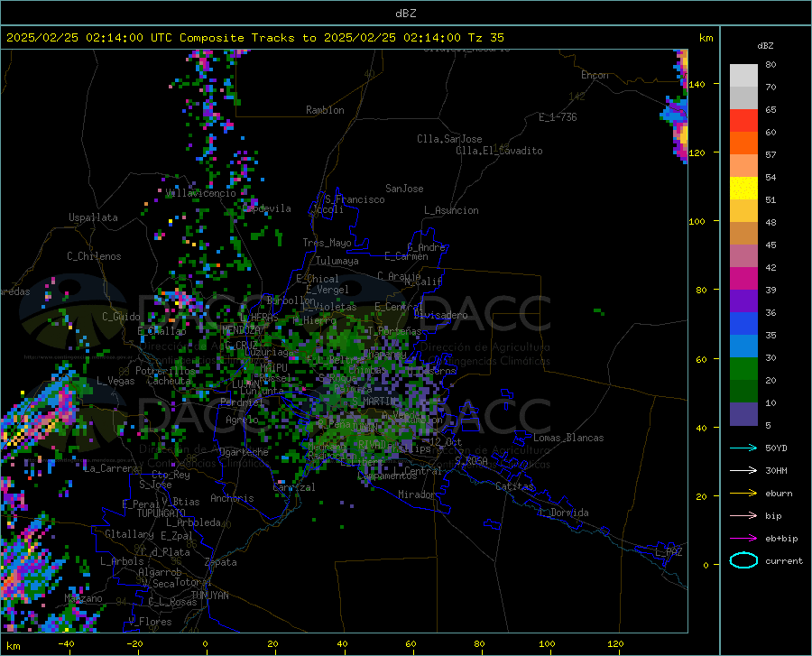
Task: Click the 20 dBZ dark green swatch
Action: (743, 392)
